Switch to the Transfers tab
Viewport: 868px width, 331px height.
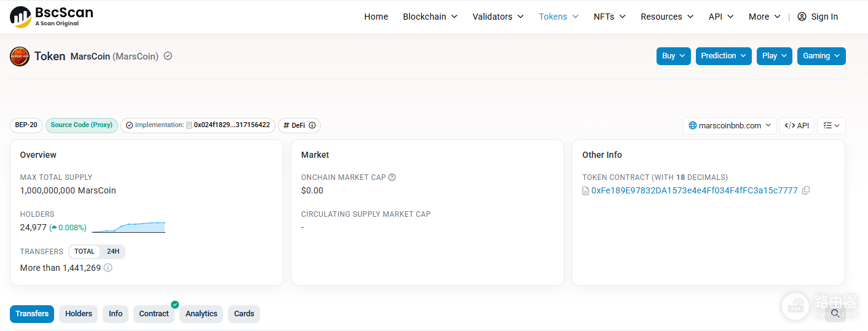(32, 314)
